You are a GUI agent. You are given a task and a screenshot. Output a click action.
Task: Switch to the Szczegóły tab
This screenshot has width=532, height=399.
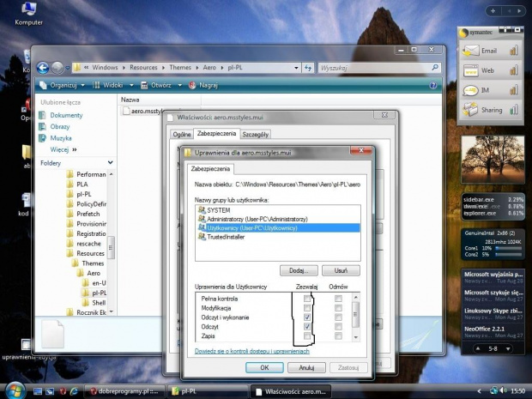point(256,135)
